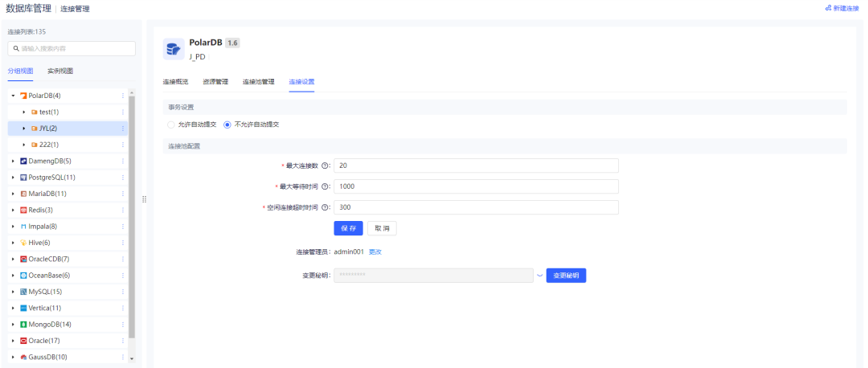
Task: Click the 取消 button
Action: pos(382,228)
